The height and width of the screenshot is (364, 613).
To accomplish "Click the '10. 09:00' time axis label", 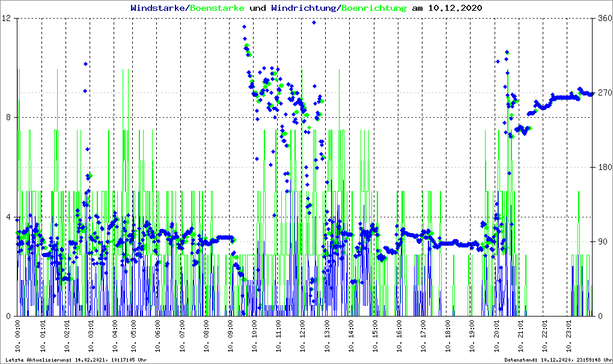I will tap(230, 335).
